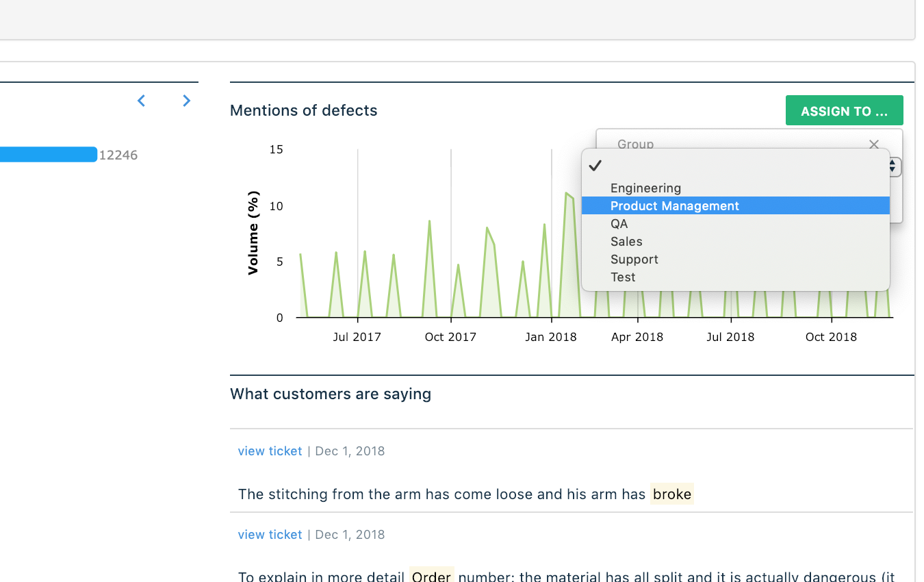This screenshot has width=924, height=582.
Task: Click the highlighted word "Order"
Action: coord(431,576)
